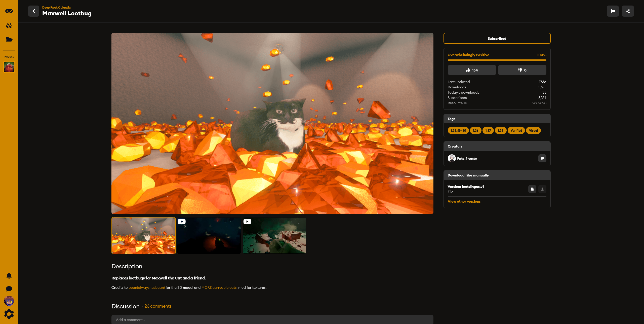Click the back arrow button

33,11
